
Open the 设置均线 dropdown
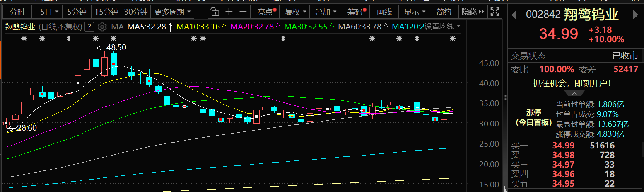coord(443,27)
